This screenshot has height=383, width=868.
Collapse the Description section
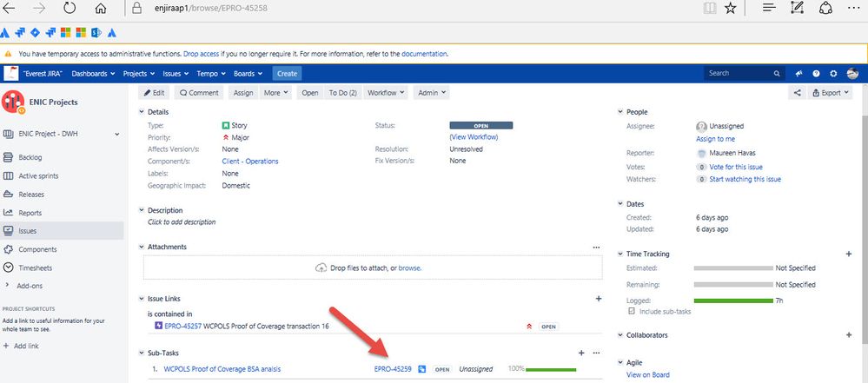click(x=141, y=210)
